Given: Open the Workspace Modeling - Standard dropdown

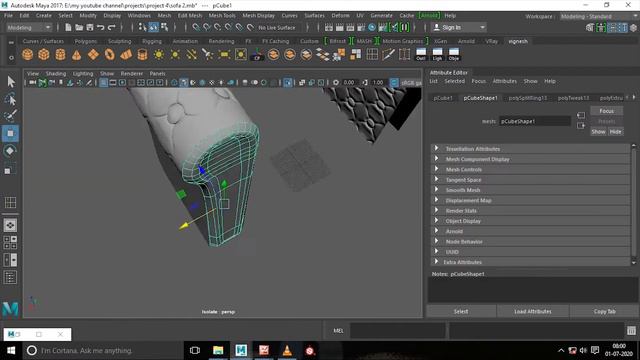Looking at the screenshot, I should tap(599, 16).
